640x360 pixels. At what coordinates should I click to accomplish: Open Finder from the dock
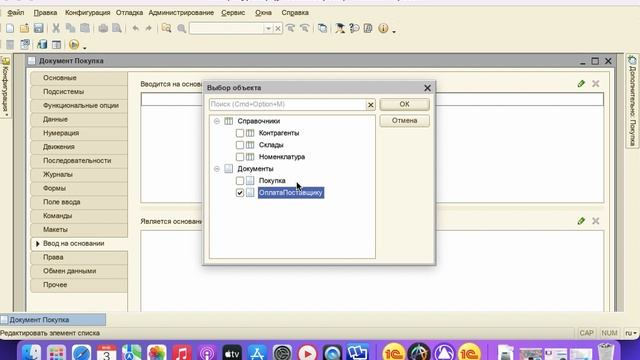(x=31, y=352)
